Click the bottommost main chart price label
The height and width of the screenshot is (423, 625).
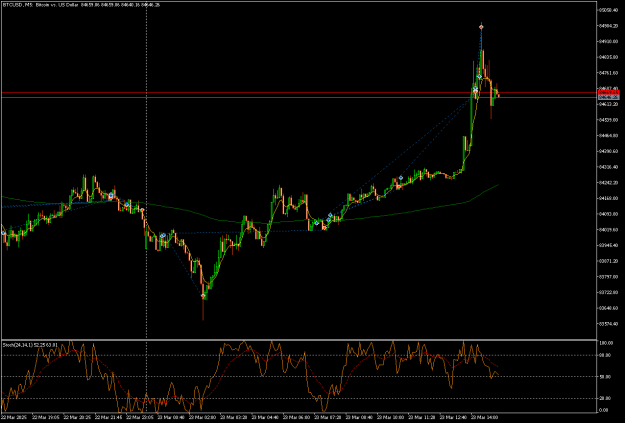tap(608, 324)
